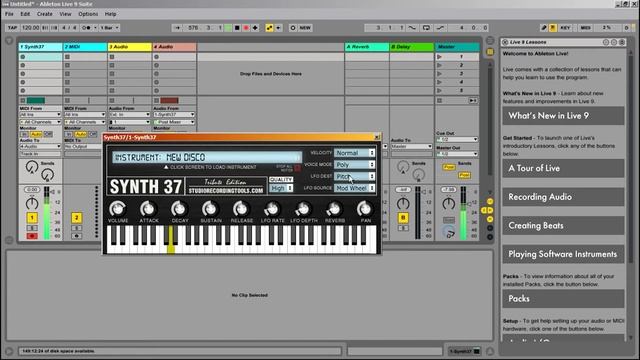Click the TAP tempo button

click(x=12, y=28)
